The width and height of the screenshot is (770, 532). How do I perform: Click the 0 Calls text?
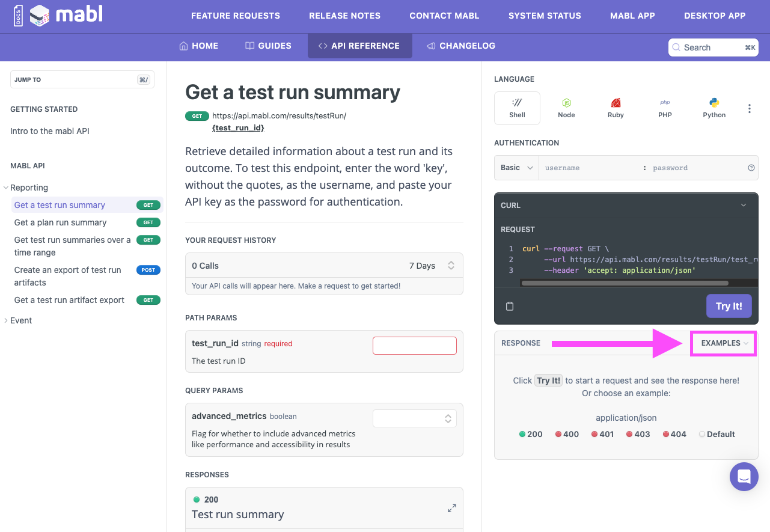coord(206,266)
